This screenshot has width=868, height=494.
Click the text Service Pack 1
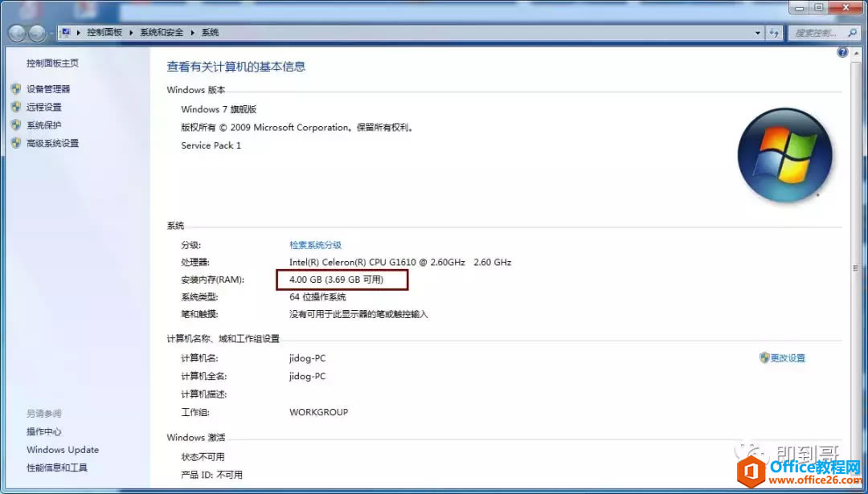click(211, 145)
